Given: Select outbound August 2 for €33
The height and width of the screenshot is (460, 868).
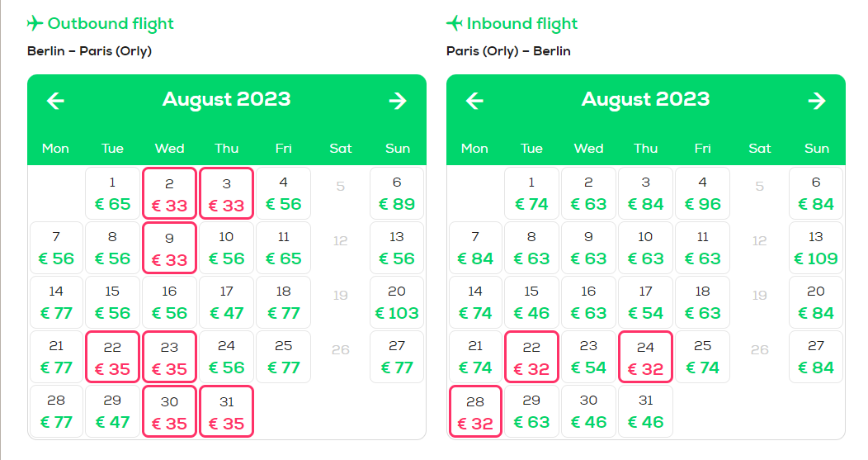Looking at the screenshot, I should [x=169, y=193].
